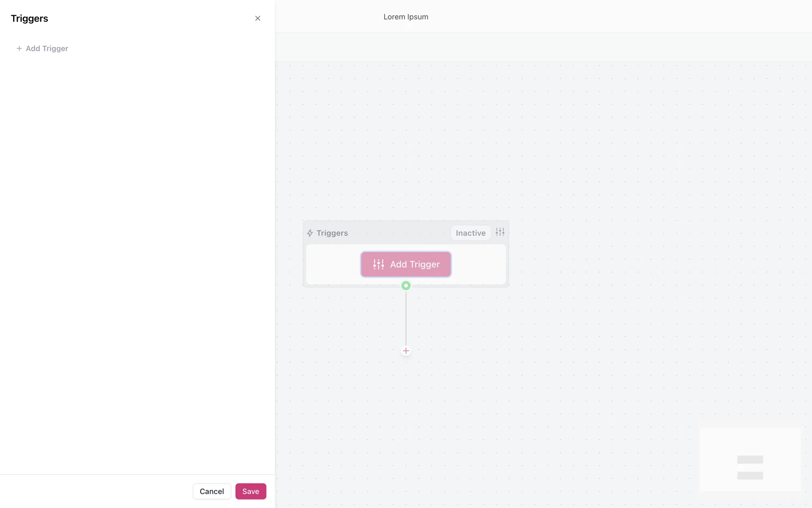The width and height of the screenshot is (812, 508).
Task: Click the lower block in the minimap
Action: pyautogui.click(x=750, y=475)
